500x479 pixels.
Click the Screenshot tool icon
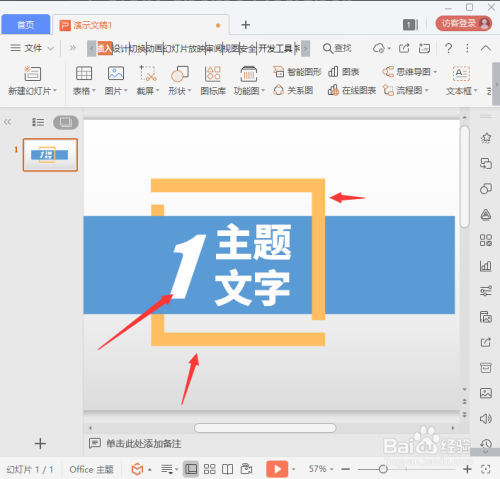click(148, 73)
